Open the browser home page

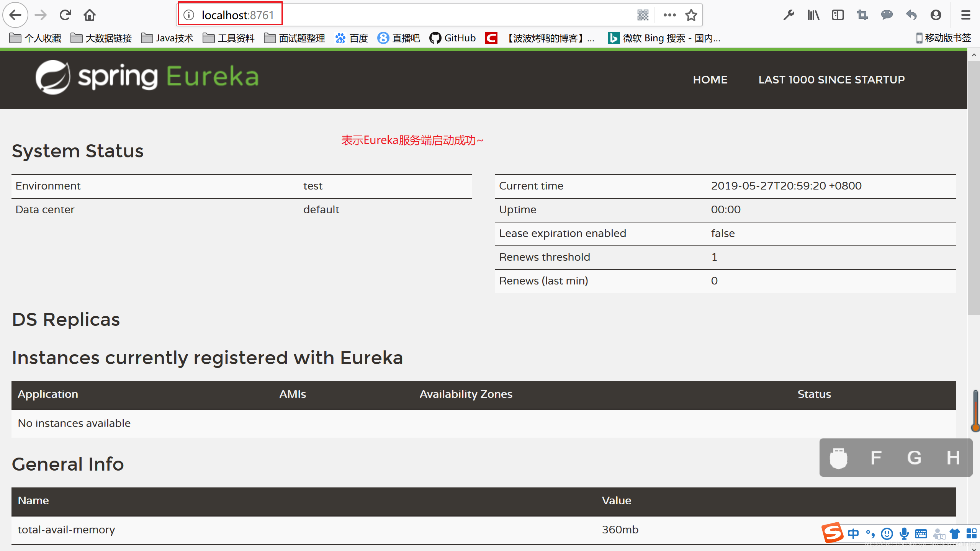click(x=90, y=15)
